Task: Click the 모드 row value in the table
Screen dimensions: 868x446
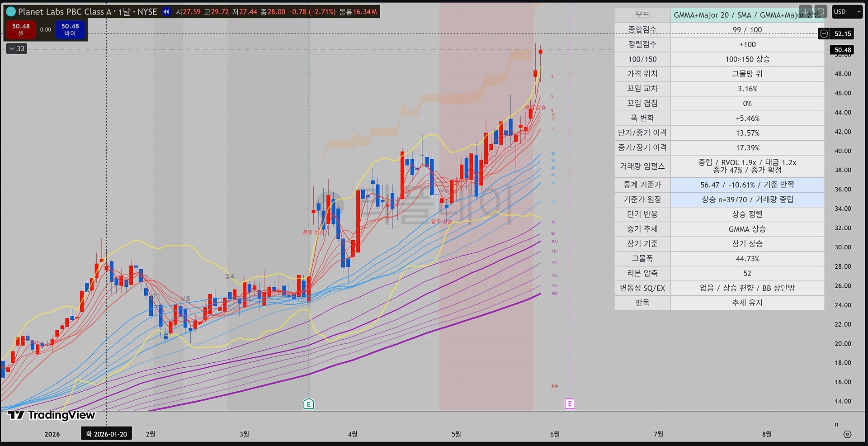Action: (x=747, y=15)
